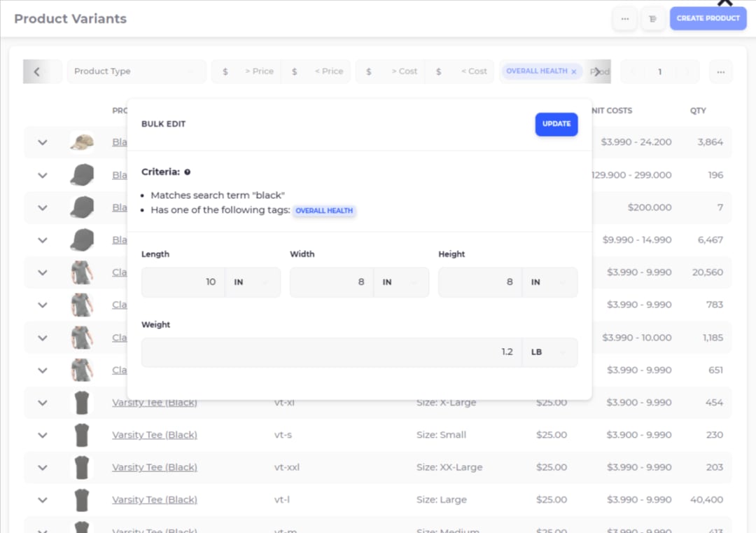The width and height of the screenshot is (756, 533).
Task: Click the thumbnail in the 196 quantity row
Action: [82, 174]
